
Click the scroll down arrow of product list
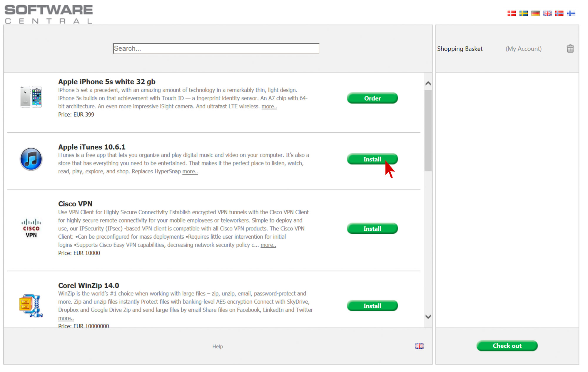[x=428, y=317]
